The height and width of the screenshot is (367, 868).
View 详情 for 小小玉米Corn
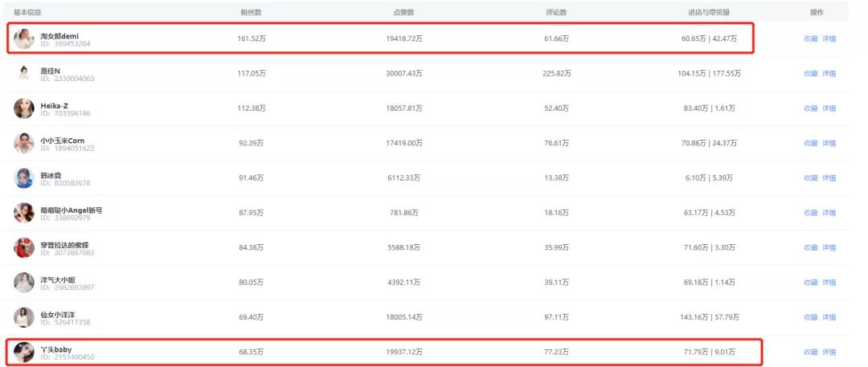pyautogui.click(x=829, y=144)
